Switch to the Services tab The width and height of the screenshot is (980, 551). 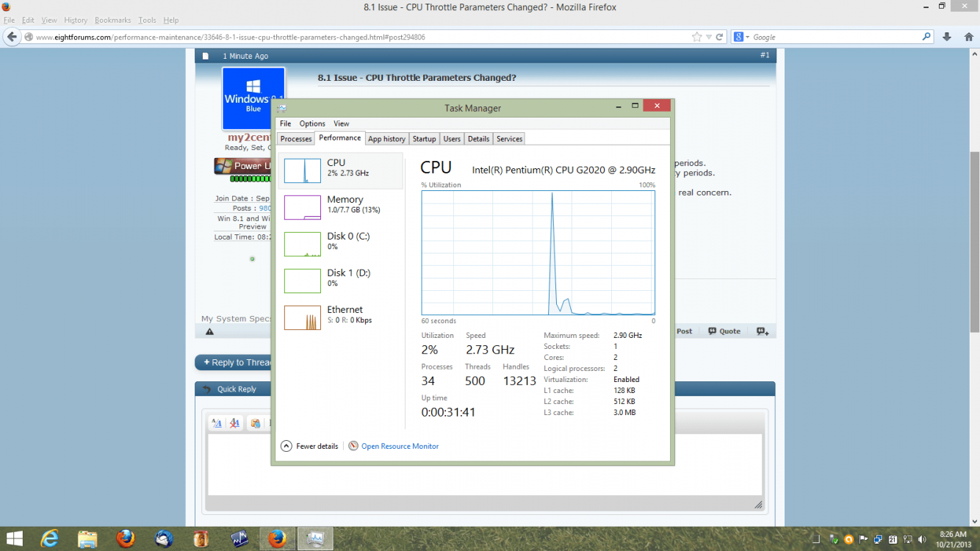tap(509, 139)
